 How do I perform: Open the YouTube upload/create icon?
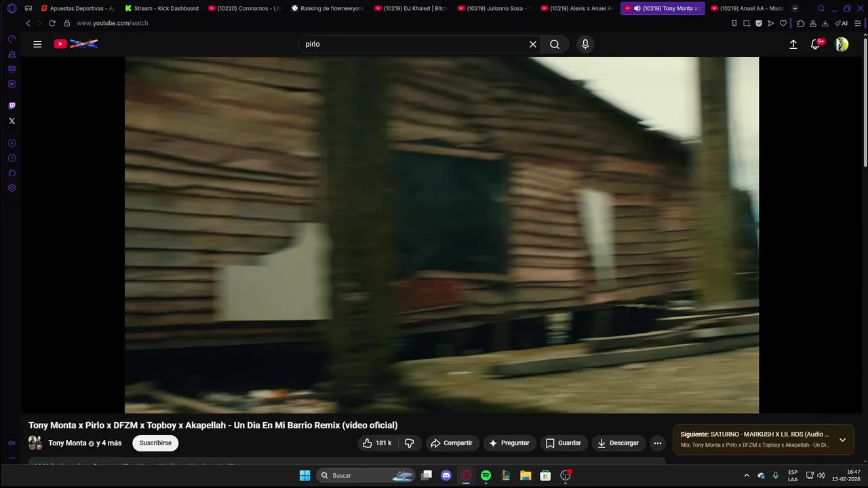point(793,44)
